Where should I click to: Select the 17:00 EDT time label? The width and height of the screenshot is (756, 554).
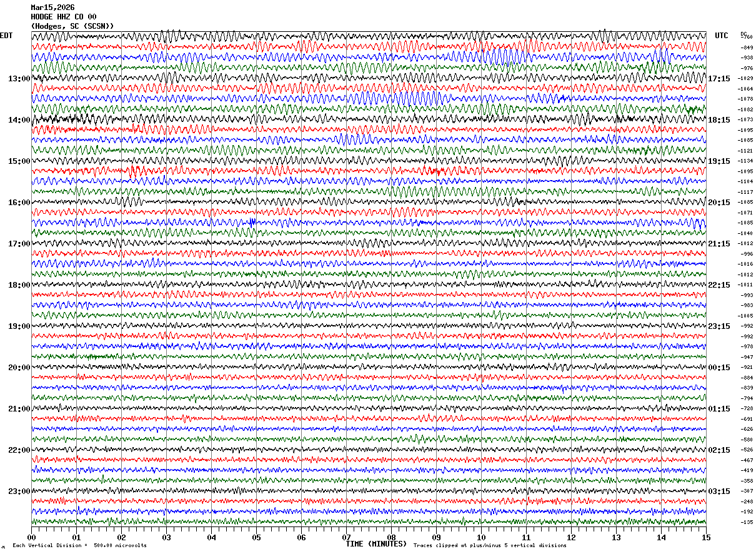(19, 244)
